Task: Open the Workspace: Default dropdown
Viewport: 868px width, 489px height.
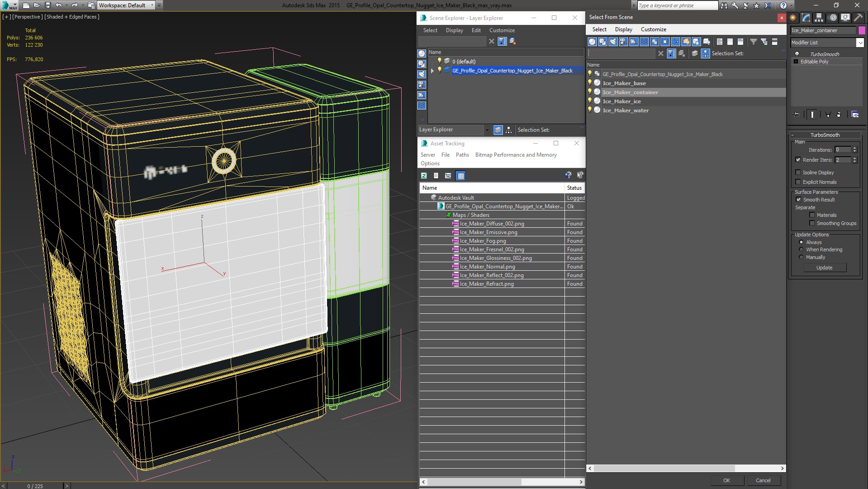Action: 152,5
